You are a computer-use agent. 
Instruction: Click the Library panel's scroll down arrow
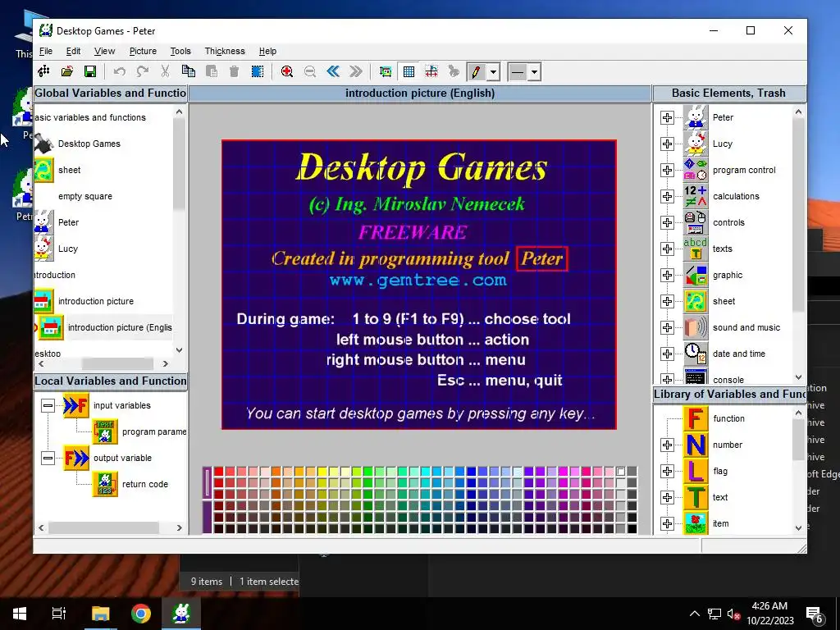point(799,527)
